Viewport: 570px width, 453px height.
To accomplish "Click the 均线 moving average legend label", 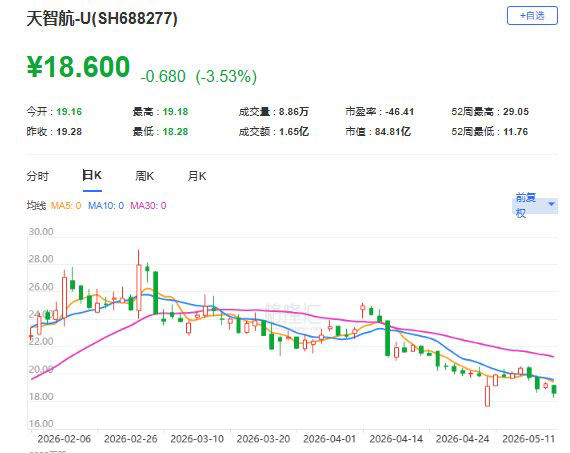I will pyautogui.click(x=36, y=206).
